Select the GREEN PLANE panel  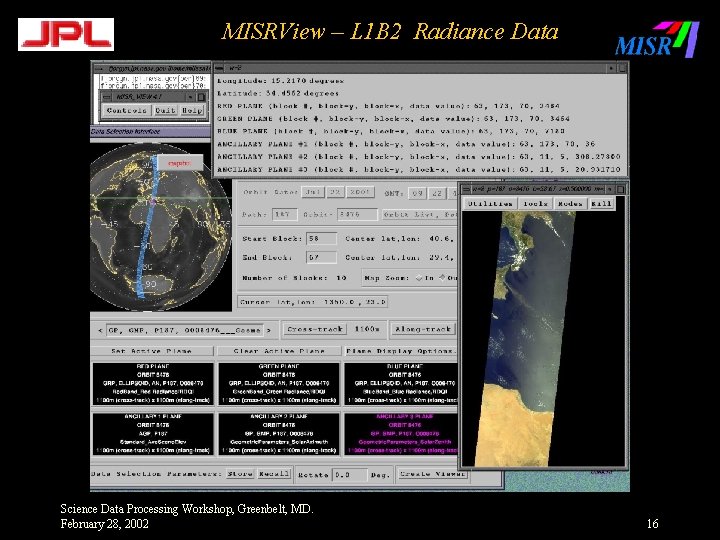(x=279, y=384)
